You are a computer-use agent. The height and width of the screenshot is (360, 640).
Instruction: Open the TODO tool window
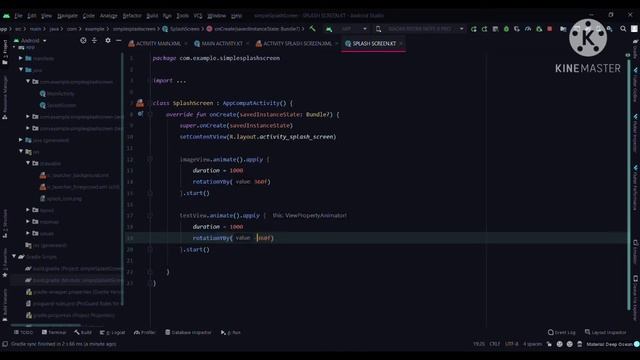(x=23, y=332)
